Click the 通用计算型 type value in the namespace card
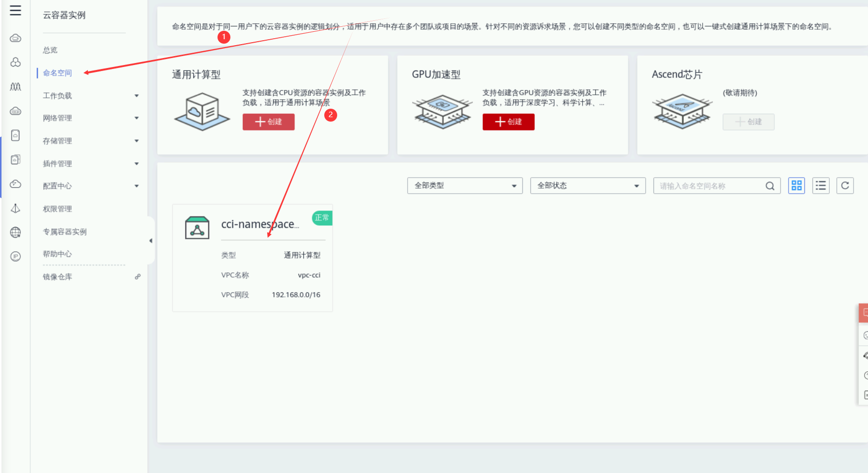Image resolution: width=868 pixels, height=473 pixels. (302, 255)
